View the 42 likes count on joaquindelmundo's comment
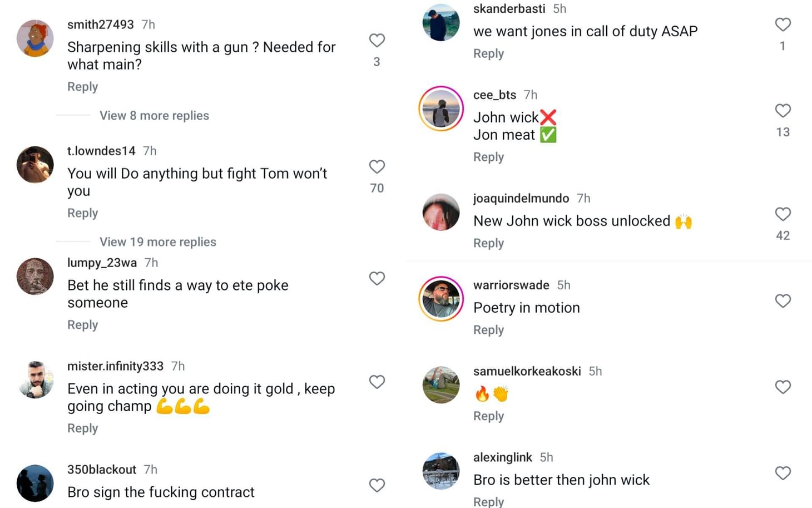Image resolution: width=812 pixels, height=508 pixels. pyautogui.click(x=783, y=235)
